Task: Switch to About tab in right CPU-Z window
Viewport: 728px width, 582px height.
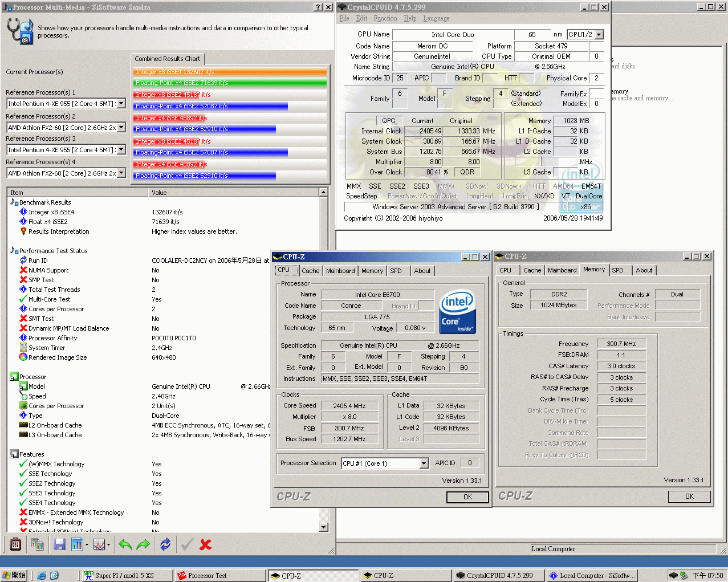Action: (644, 270)
